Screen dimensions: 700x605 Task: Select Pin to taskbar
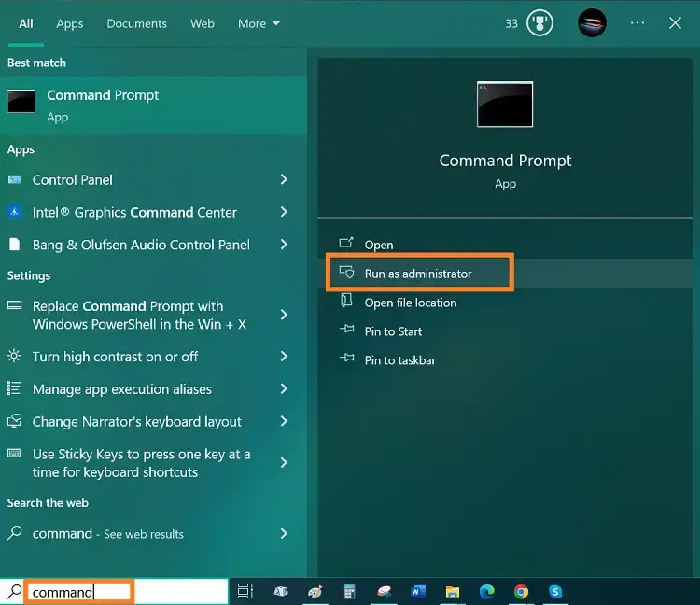(399, 360)
